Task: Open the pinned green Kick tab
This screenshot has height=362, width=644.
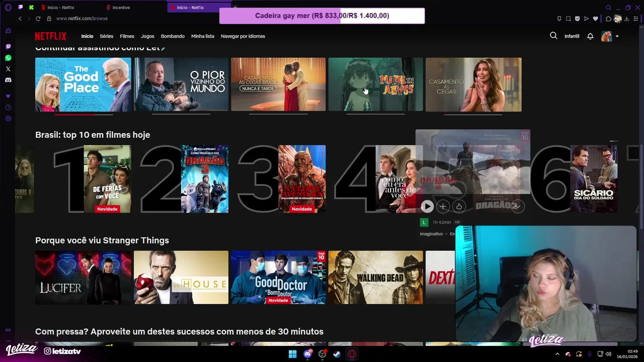Action: coord(31,8)
